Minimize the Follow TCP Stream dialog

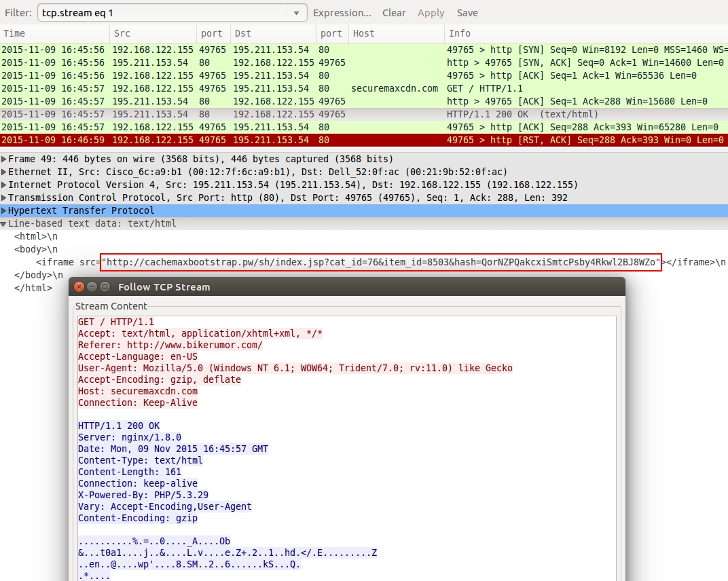pyautogui.click(x=92, y=287)
